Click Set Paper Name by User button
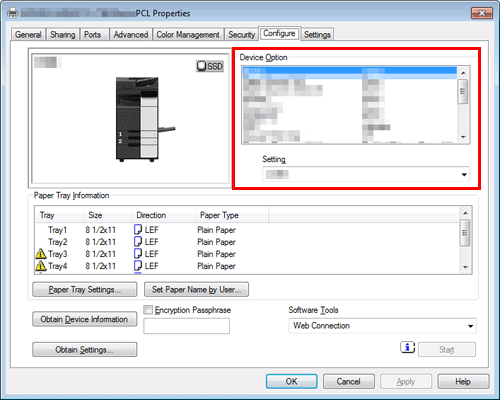The width and height of the screenshot is (500, 400). (x=196, y=289)
